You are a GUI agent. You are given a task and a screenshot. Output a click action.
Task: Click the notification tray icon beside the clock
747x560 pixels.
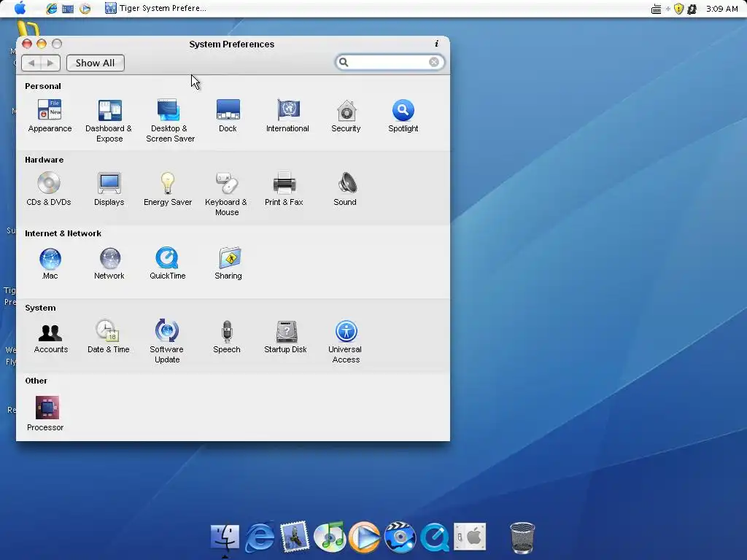[692, 9]
